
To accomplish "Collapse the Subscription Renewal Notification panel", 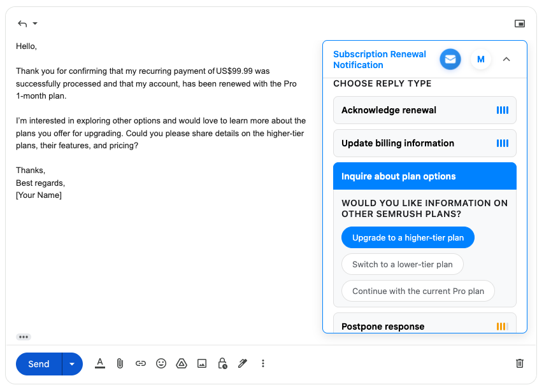I will click(506, 59).
